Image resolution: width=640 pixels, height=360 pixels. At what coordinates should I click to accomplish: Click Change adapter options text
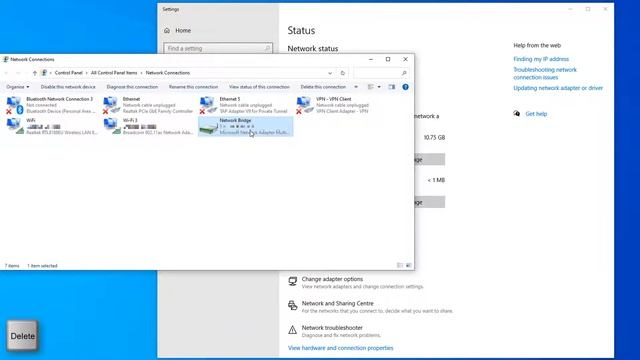332,279
